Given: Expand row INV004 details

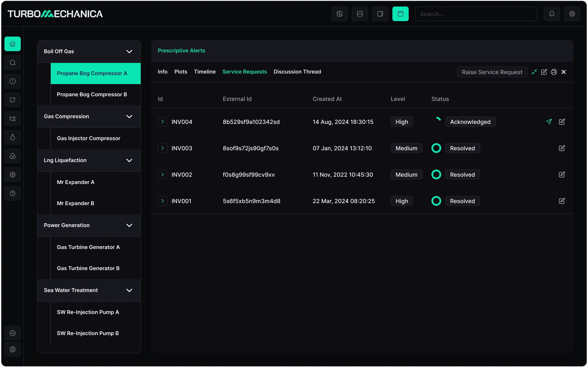Looking at the screenshot, I should coord(162,122).
